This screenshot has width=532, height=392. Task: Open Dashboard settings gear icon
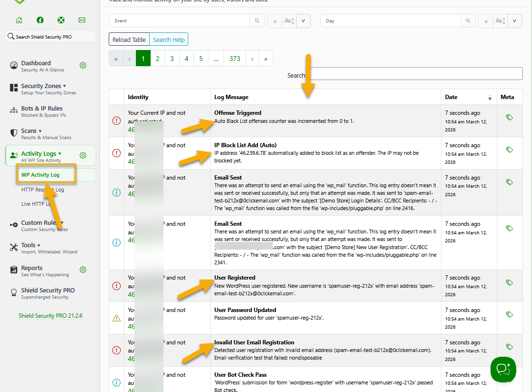coord(83,65)
